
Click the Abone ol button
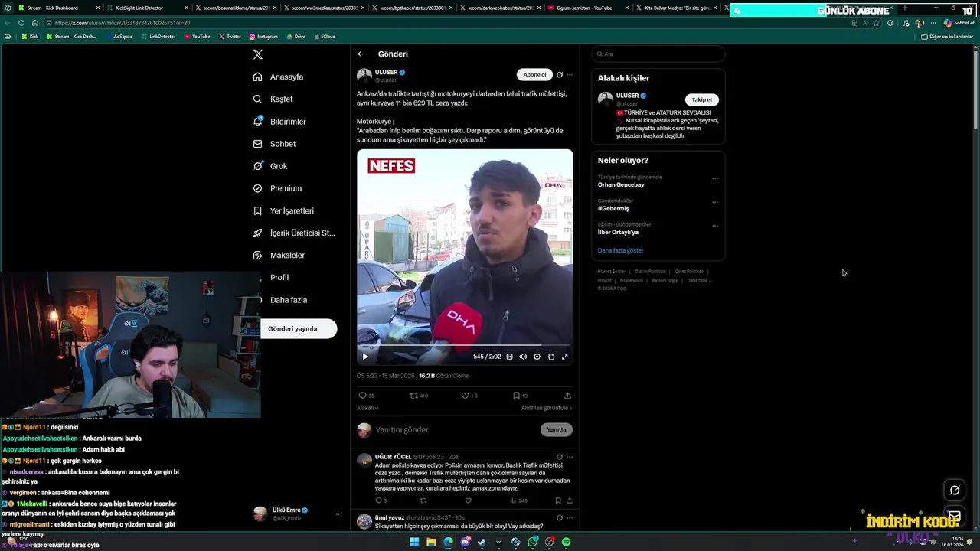[x=534, y=75]
